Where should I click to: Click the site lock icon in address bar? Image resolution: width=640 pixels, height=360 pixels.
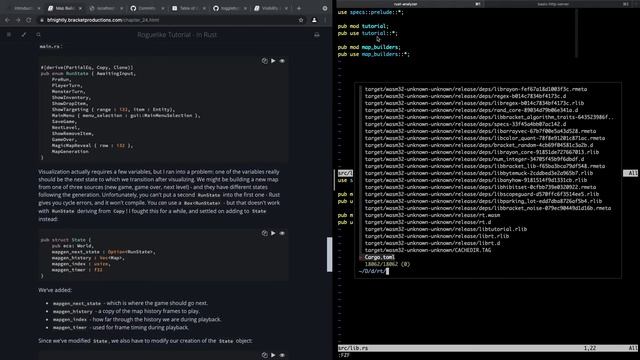[x=42, y=20]
